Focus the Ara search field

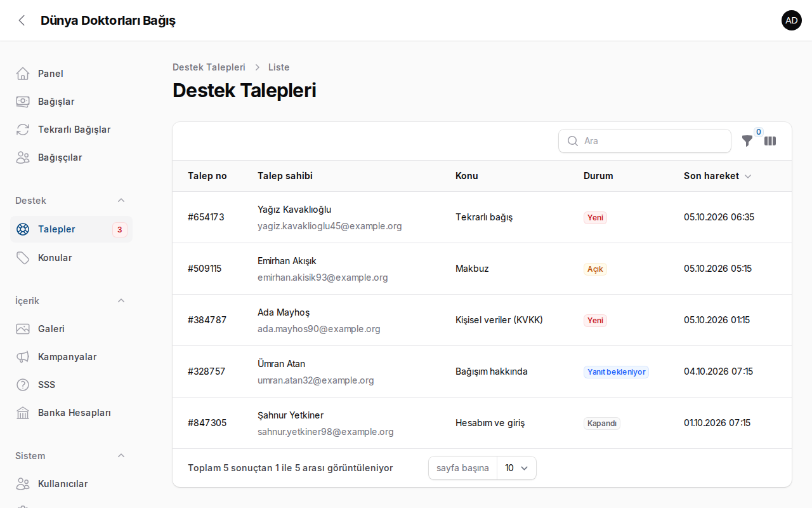[645, 141]
